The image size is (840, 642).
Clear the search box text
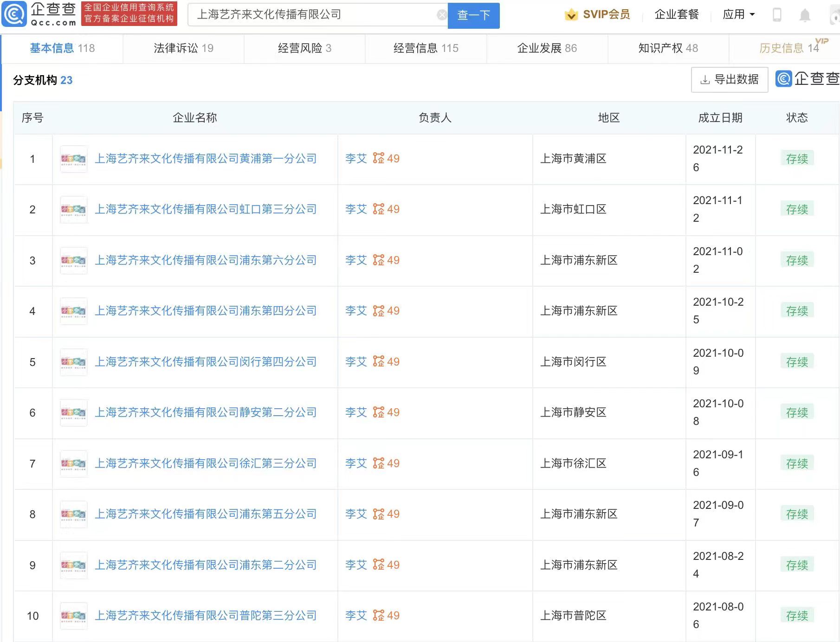click(441, 15)
